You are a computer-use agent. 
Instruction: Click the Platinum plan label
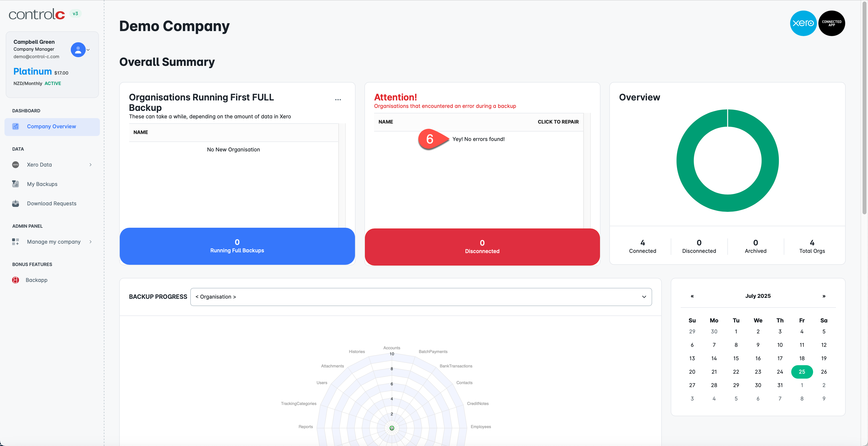click(x=33, y=71)
